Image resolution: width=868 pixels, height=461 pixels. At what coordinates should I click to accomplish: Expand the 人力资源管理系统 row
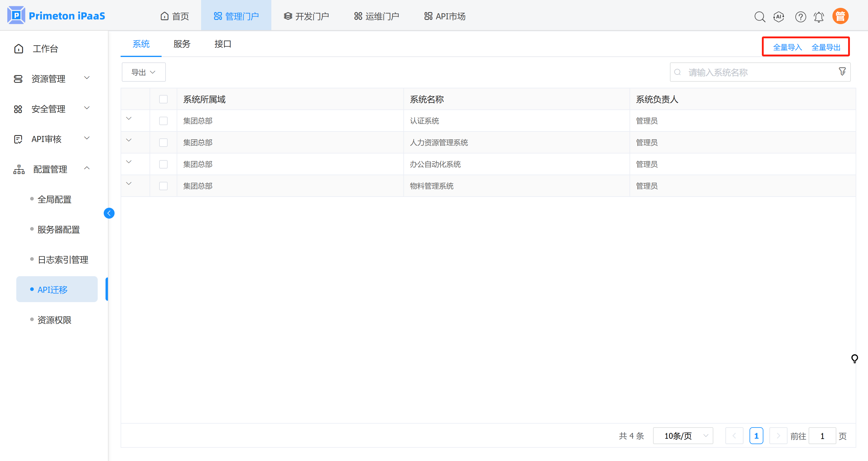click(129, 140)
